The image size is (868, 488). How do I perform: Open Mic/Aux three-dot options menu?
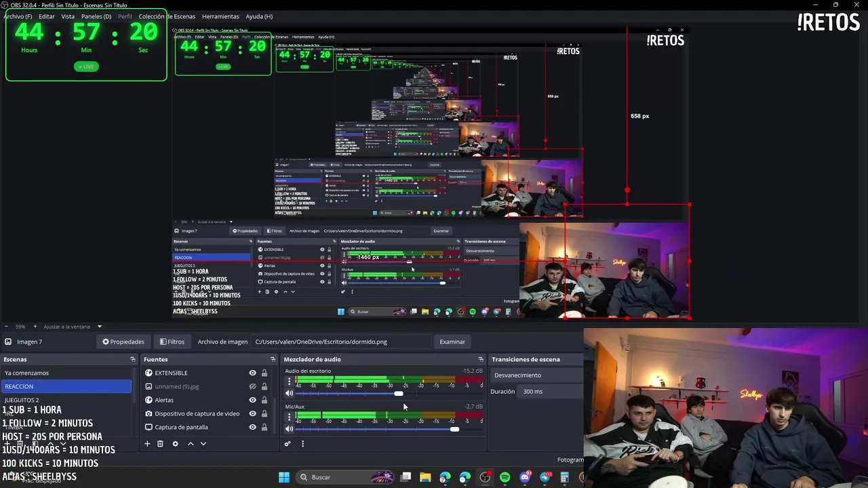coord(290,417)
